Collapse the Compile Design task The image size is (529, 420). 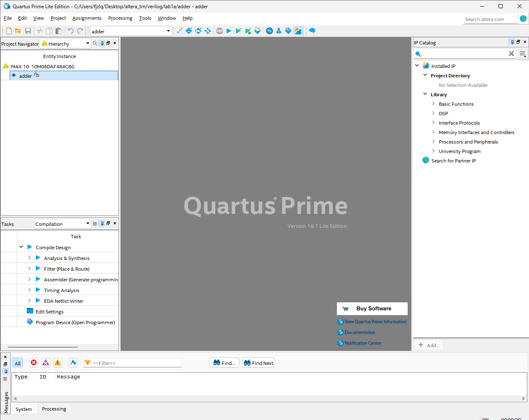click(x=21, y=247)
